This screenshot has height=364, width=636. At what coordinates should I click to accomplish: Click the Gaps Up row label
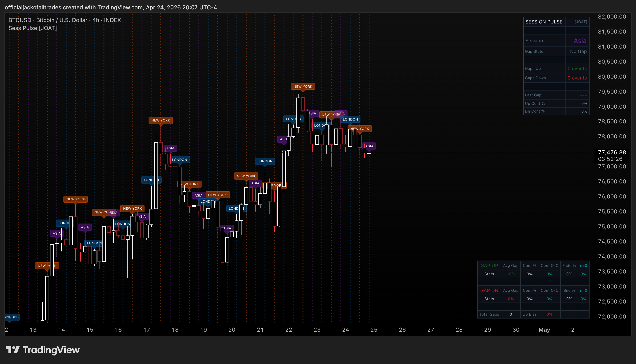[x=533, y=68]
